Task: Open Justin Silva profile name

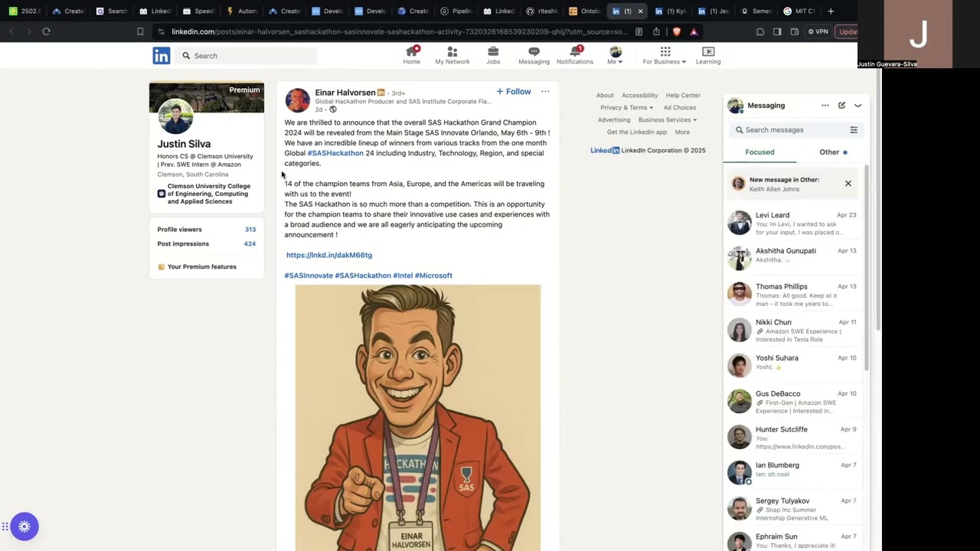Action: (184, 144)
